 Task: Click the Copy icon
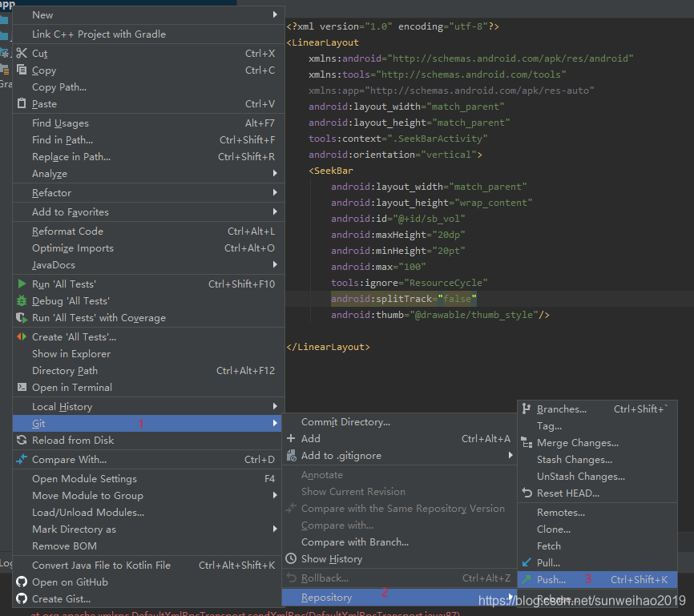click(x=22, y=70)
